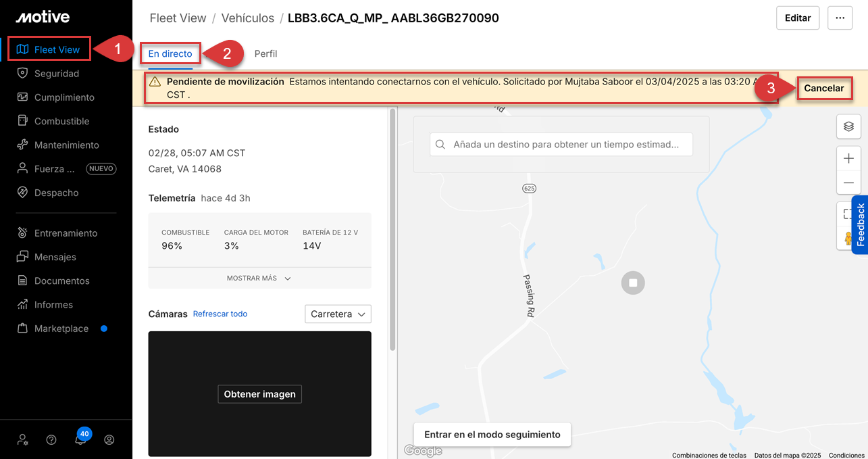868x459 pixels.
Task: Click the Fleet View map icon
Action: (x=22, y=49)
